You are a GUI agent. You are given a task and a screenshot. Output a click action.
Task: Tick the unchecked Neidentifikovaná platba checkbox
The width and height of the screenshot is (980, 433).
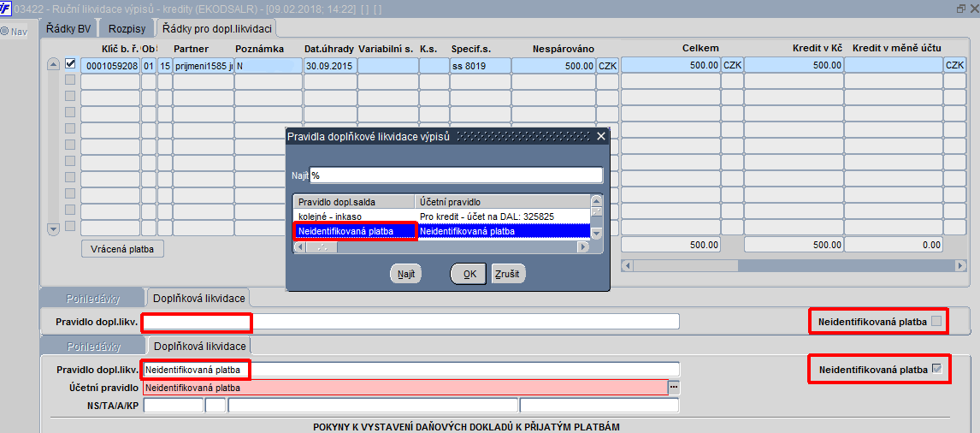936,321
